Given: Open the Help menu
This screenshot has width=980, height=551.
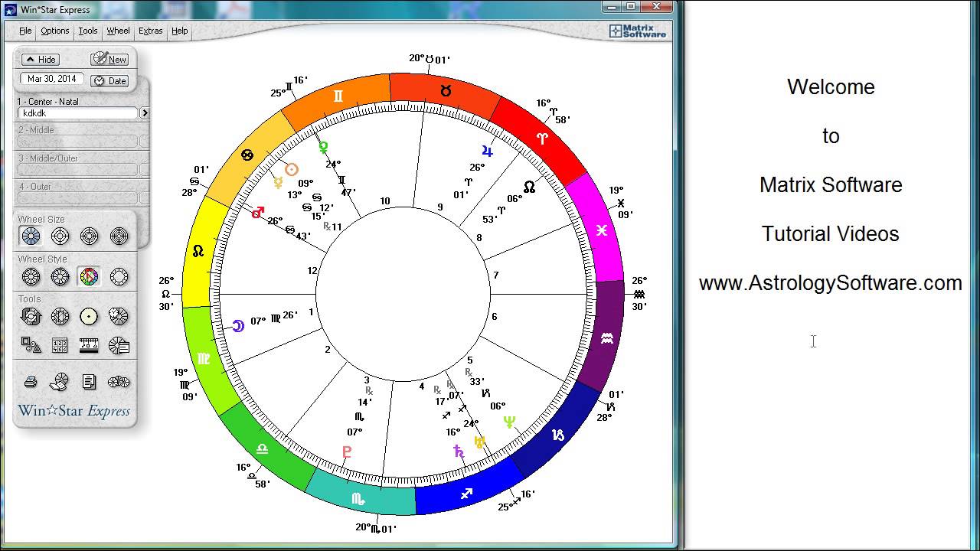Looking at the screenshot, I should [180, 31].
